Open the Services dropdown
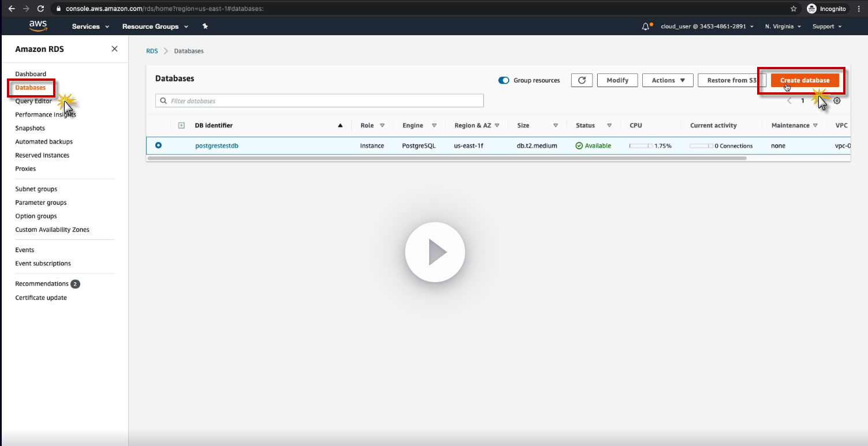The width and height of the screenshot is (868, 446). 90,27
